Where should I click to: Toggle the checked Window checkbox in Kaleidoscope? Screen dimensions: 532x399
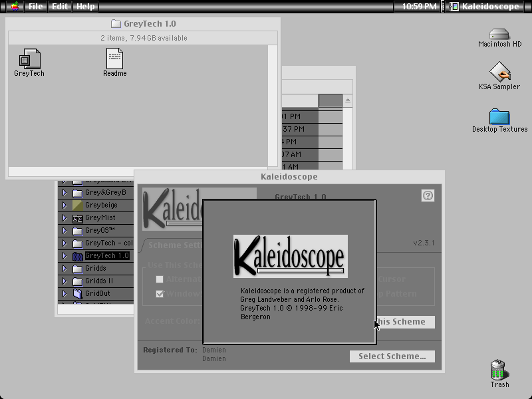(x=160, y=294)
